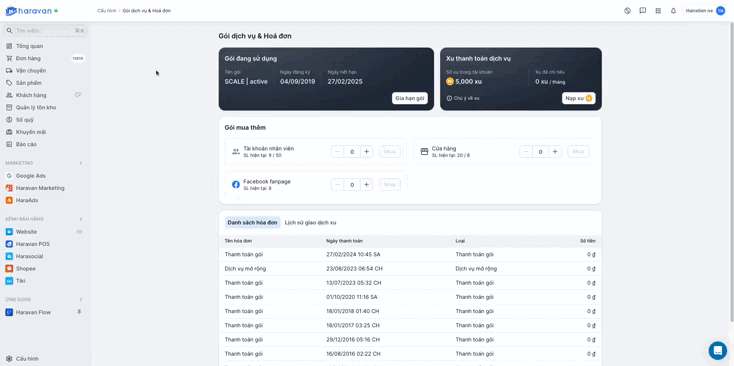Click the circular icon left of message icon
734x366 pixels.
tap(627, 11)
